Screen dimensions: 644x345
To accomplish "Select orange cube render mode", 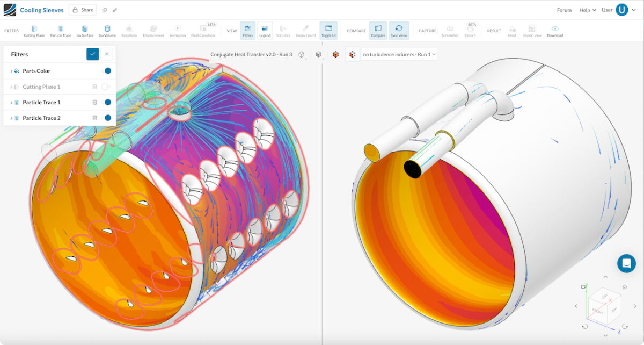I will 336,54.
